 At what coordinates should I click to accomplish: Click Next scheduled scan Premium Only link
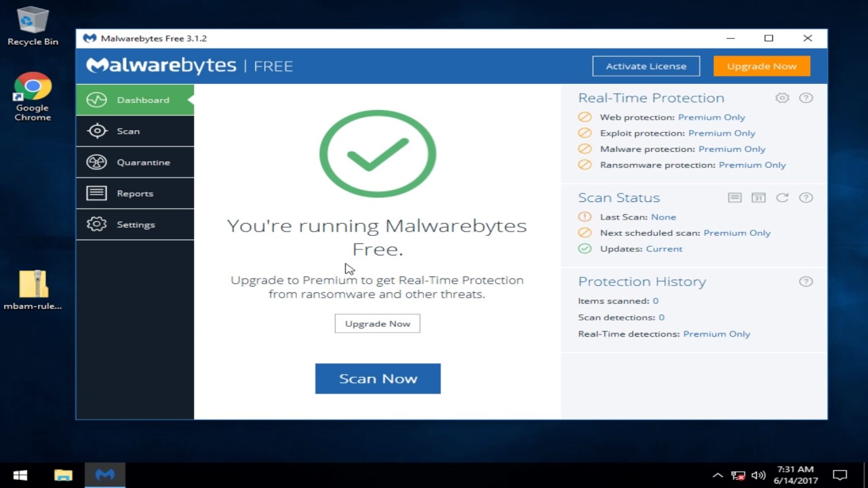737,232
